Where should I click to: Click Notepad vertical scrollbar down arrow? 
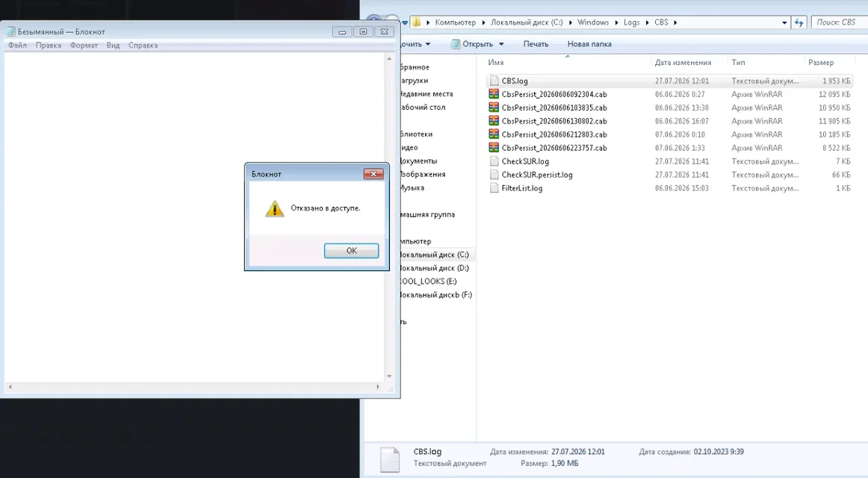[389, 376]
